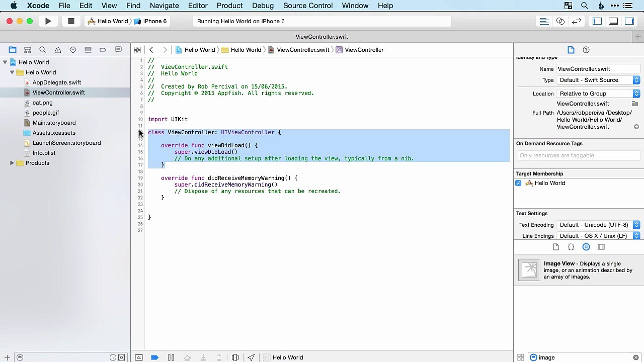Go back in editor history
The image size is (644, 362).
pyautogui.click(x=151, y=50)
